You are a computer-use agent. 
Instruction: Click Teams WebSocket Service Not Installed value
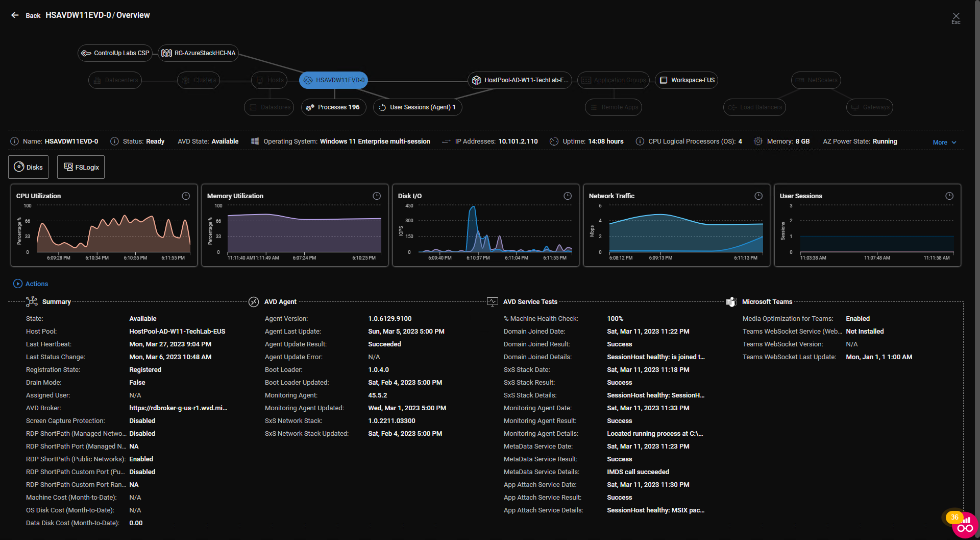865,332
